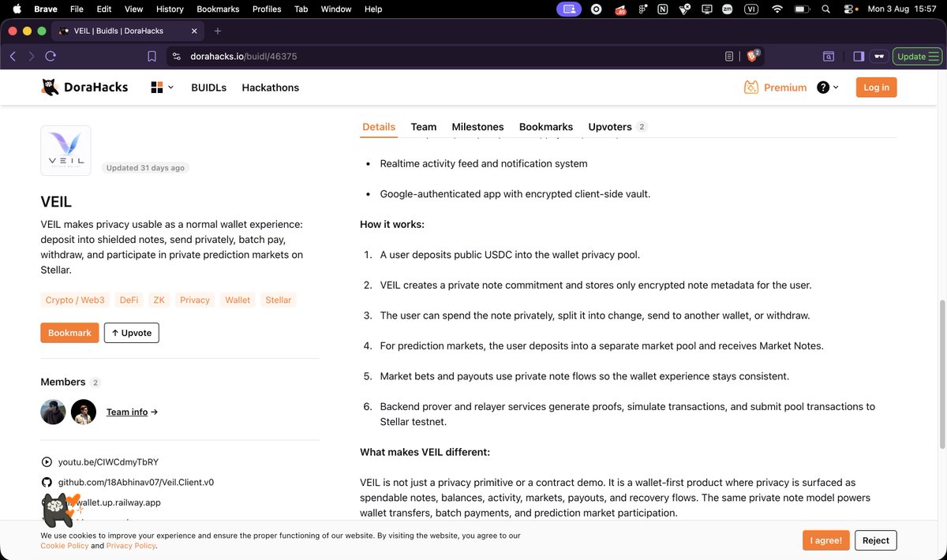Click the find in page search icon
Screen dimensions: 947x560
click(829, 56)
